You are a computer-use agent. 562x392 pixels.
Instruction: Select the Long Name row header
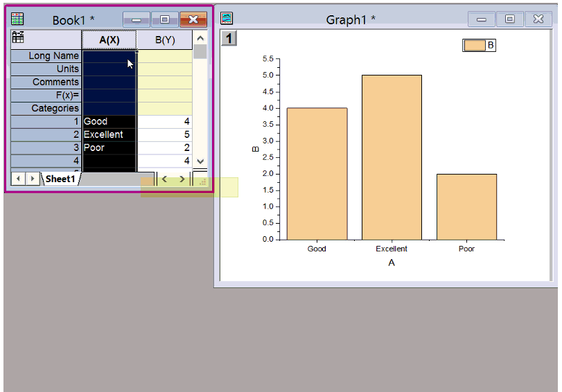[x=46, y=55]
